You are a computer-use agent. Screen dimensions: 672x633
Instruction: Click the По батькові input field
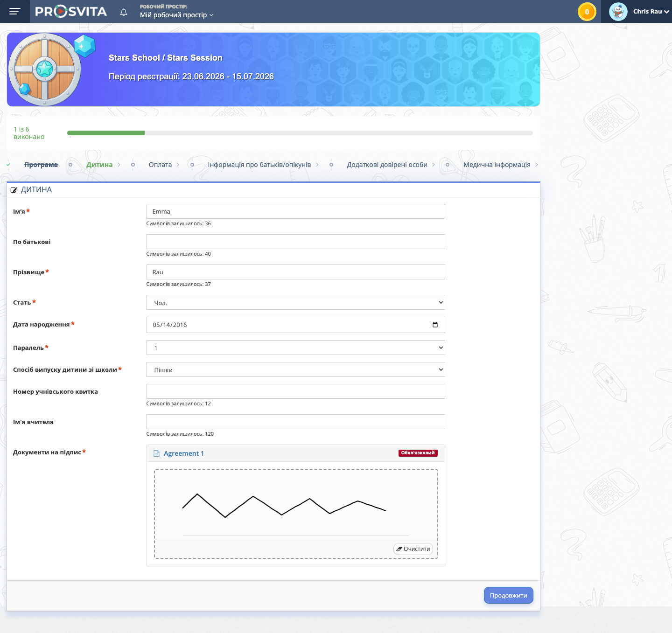(296, 242)
